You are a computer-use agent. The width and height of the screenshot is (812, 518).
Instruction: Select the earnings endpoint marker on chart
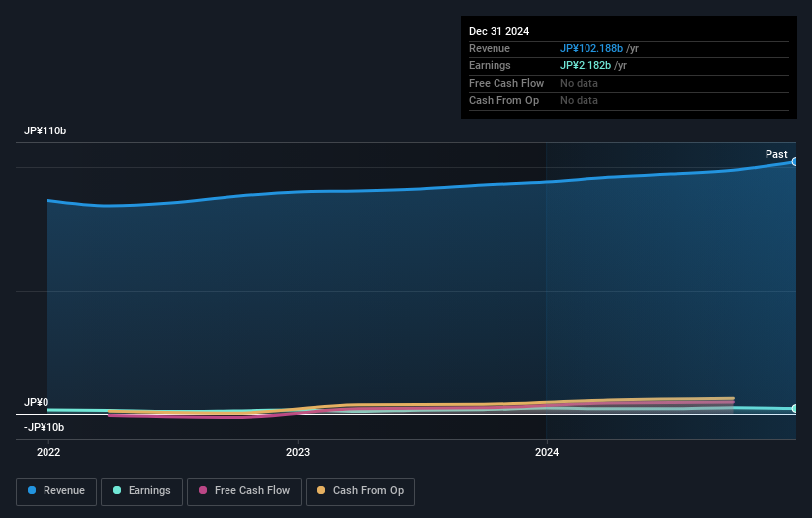(795, 409)
